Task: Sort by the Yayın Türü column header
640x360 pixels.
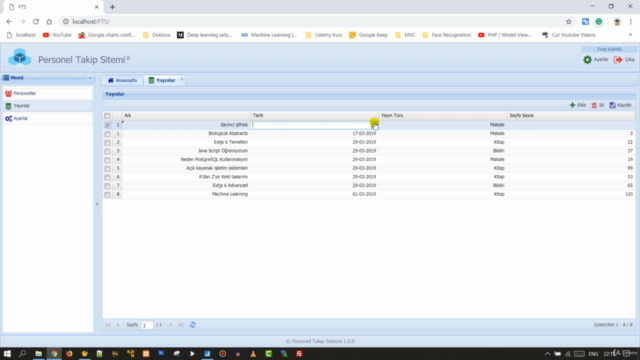Action: (x=442, y=116)
